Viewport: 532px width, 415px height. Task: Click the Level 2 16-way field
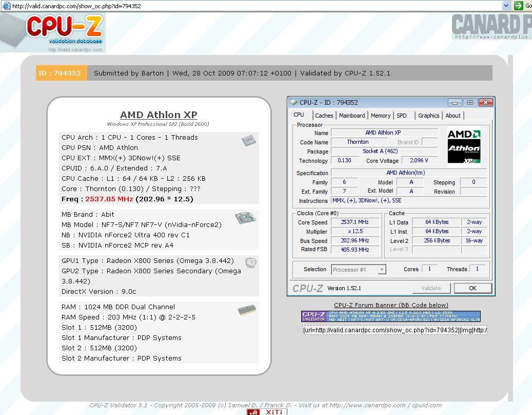coord(474,240)
